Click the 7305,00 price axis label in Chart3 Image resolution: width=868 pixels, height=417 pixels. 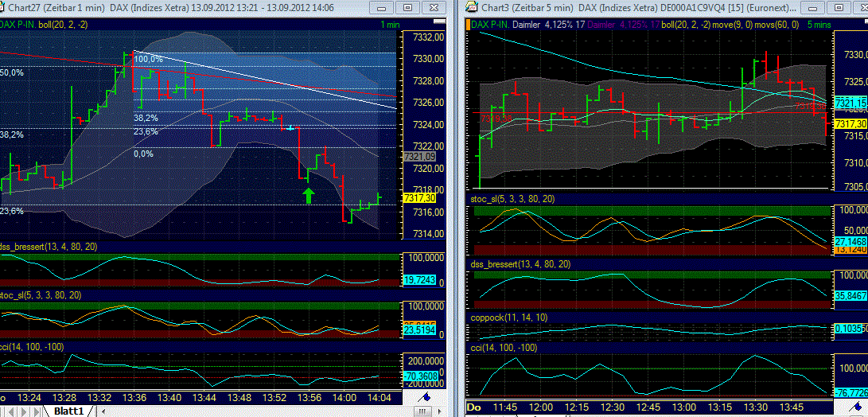pos(856,186)
